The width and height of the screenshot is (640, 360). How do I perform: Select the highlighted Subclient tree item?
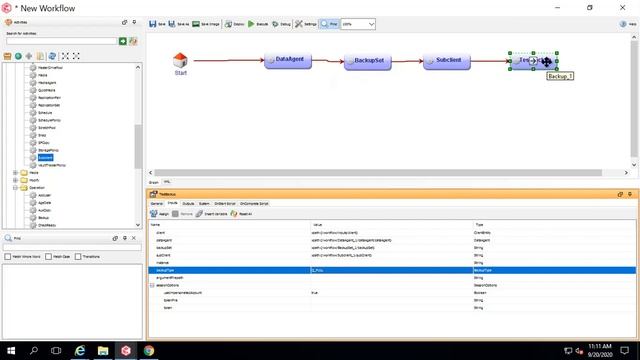coord(45,158)
